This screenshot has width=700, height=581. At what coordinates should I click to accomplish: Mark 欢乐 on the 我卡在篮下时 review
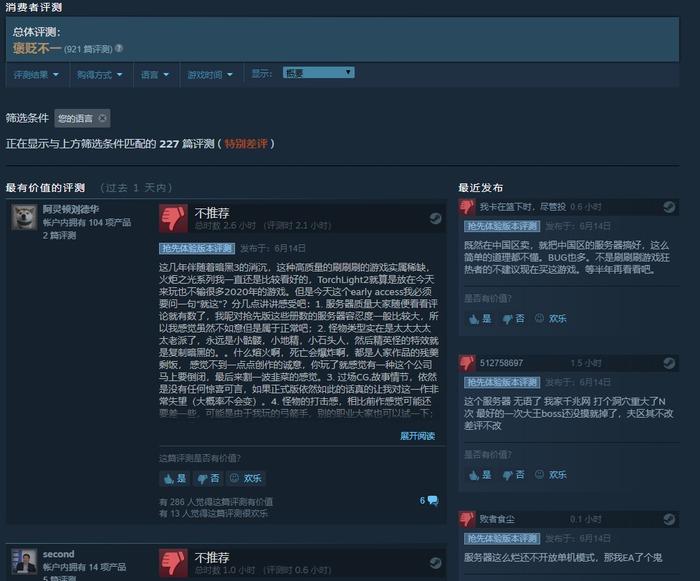point(551,318)
